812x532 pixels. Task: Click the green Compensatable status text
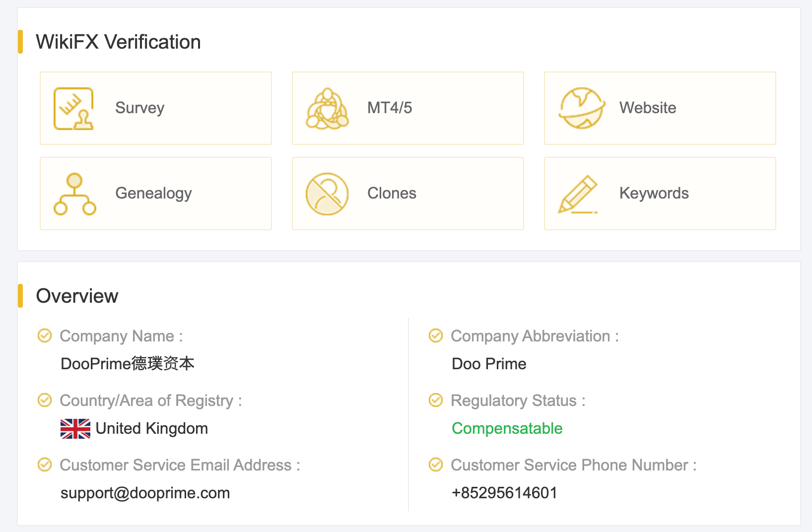click(x=507, y=429)
